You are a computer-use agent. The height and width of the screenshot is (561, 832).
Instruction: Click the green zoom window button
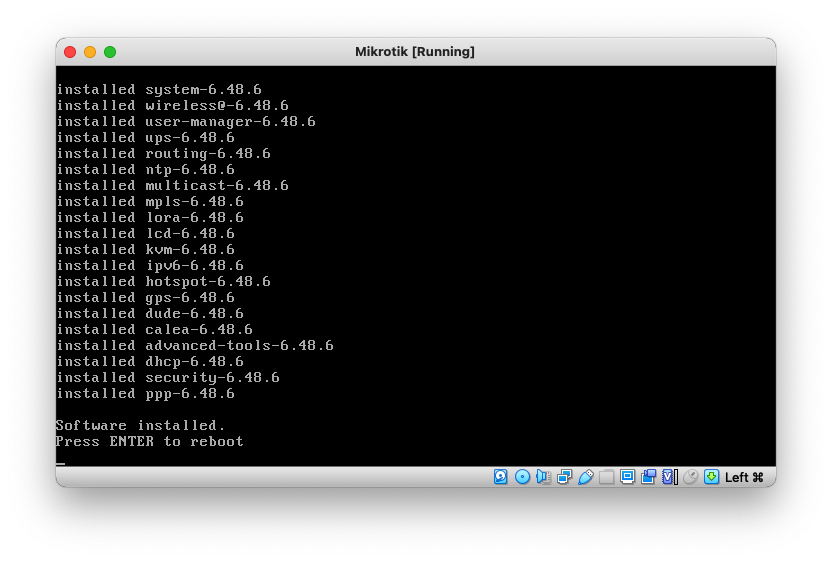pos(110,51)
